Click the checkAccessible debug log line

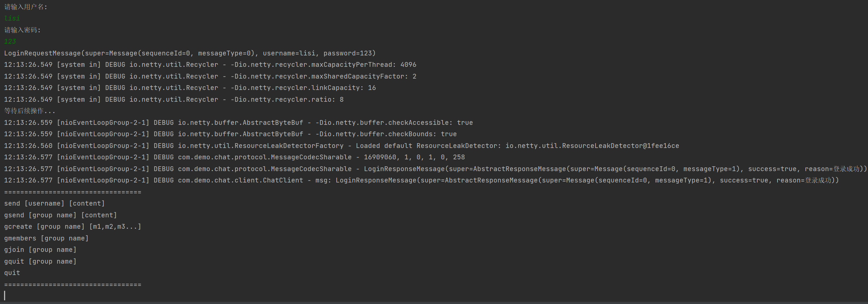238,123
